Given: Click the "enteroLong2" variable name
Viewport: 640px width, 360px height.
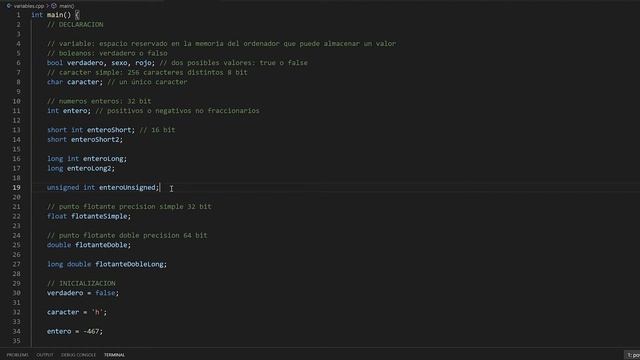Looking at the screenshot, I should pos(89,169).
